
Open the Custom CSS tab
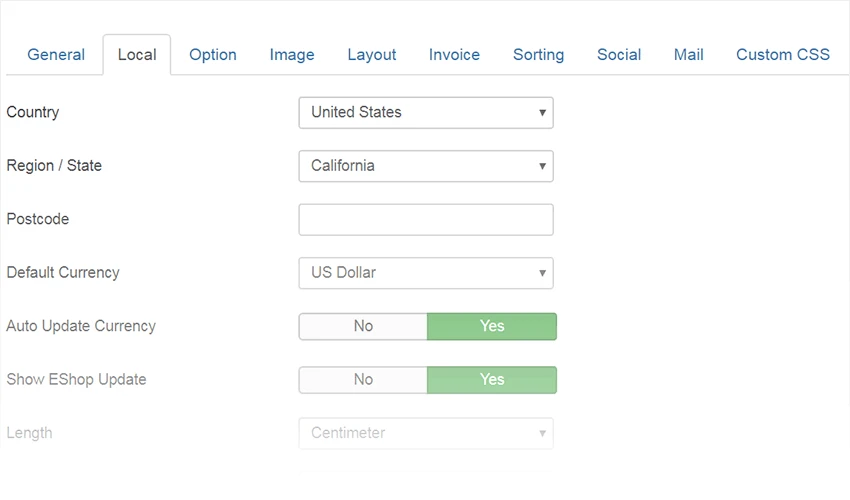782,55
